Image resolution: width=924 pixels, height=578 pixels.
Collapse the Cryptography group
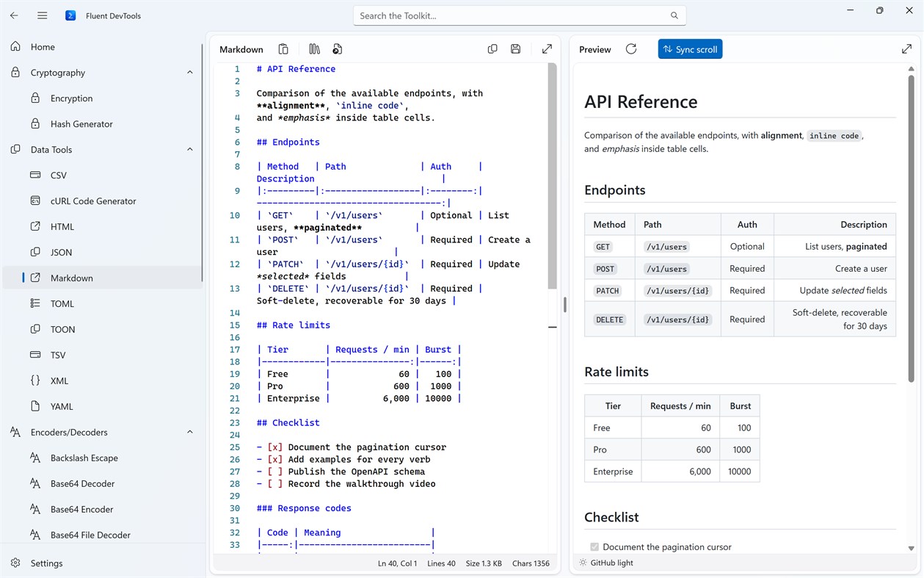(x=190, y=73)
